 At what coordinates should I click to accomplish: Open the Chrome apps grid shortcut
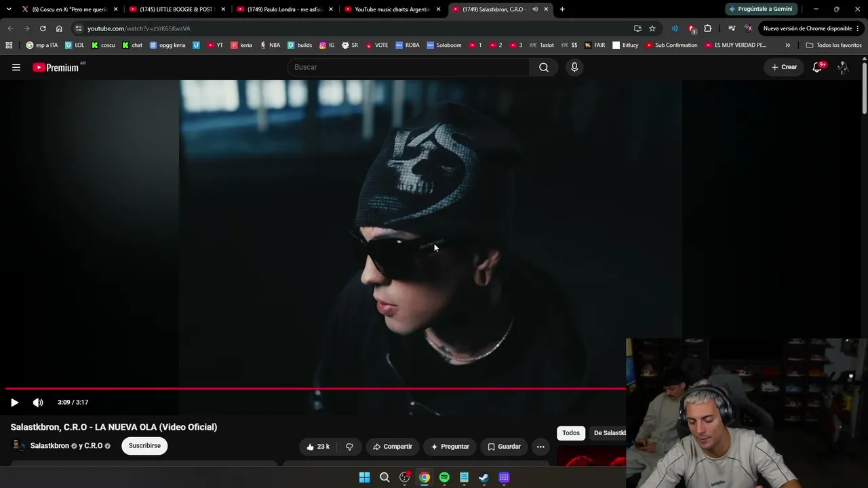coord(9,45)
